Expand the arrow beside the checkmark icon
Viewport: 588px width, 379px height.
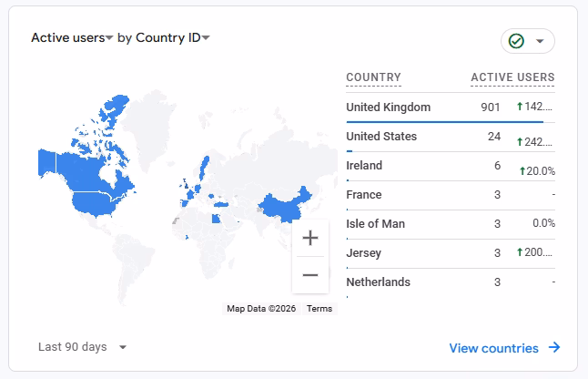tap(540, 41)
